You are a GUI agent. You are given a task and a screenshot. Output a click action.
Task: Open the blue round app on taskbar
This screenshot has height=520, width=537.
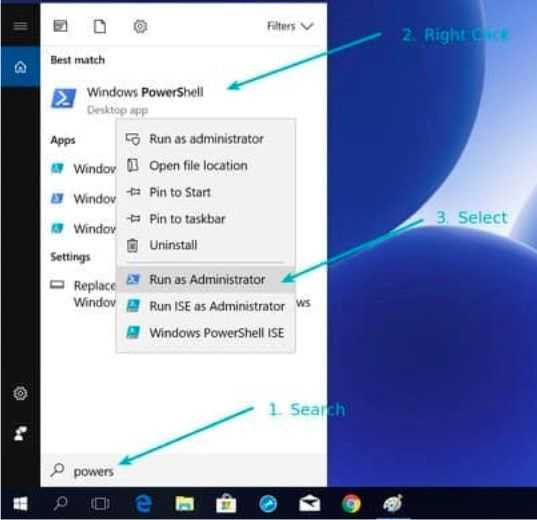click(268, 504)
